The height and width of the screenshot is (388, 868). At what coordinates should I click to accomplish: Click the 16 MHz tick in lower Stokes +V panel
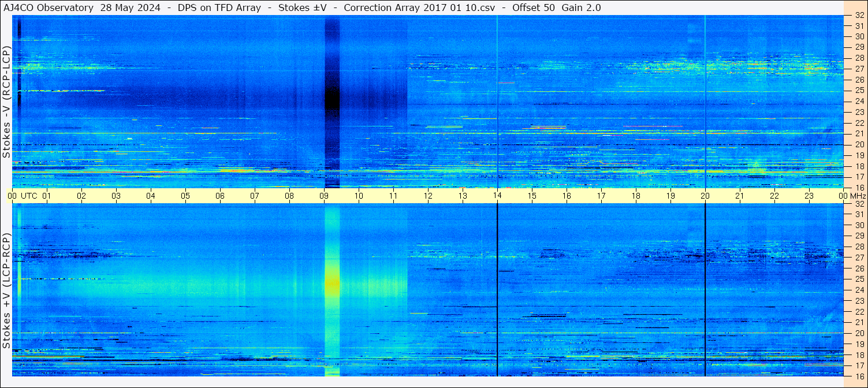click(859, 376)
